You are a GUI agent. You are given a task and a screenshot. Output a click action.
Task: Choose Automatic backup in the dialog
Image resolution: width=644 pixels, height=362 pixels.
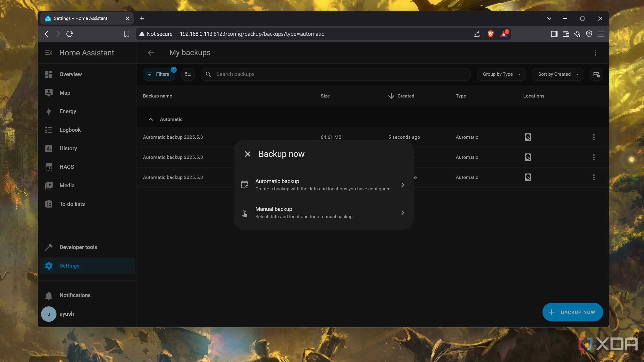(x=323, y=185)
